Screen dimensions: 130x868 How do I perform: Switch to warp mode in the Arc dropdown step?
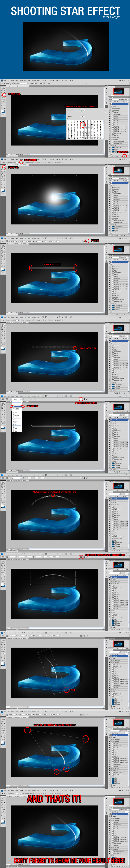point(81,399)
